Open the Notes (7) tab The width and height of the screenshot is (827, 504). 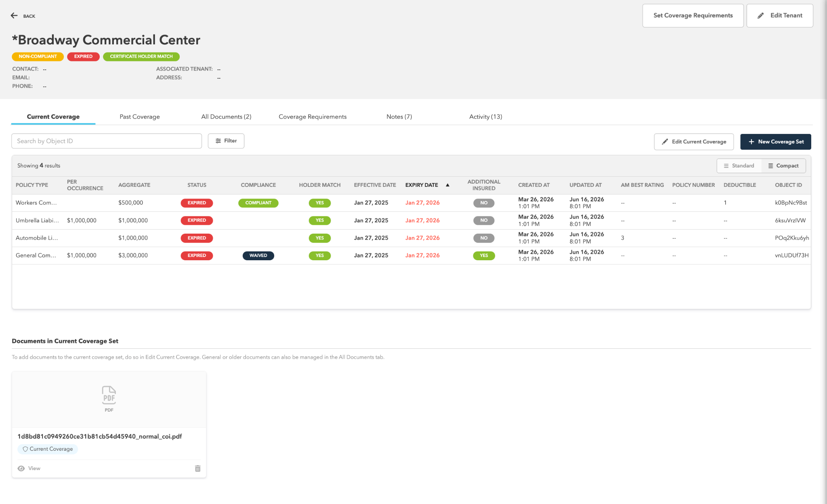[399, 117]
